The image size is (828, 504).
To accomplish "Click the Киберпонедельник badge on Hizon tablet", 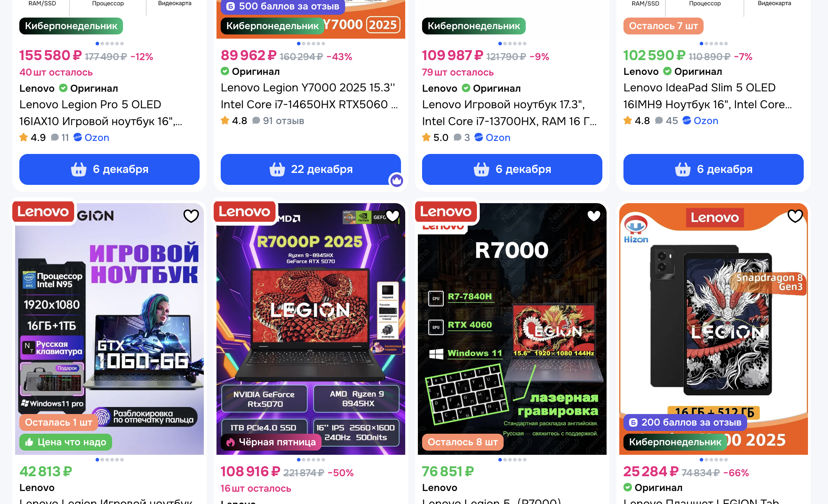I will coord(675,442).
